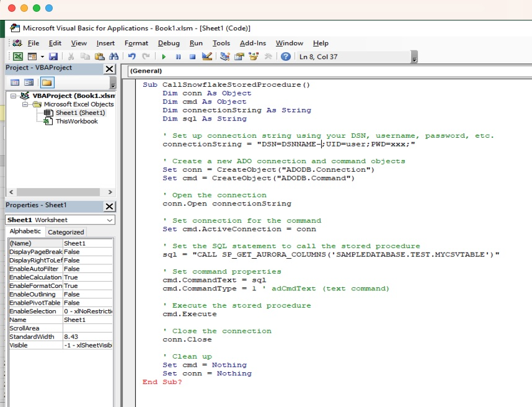This screenshot has height=407, width=532.
Task: Select ThisWorkbook in the project tree
Action: pos(76,122)
